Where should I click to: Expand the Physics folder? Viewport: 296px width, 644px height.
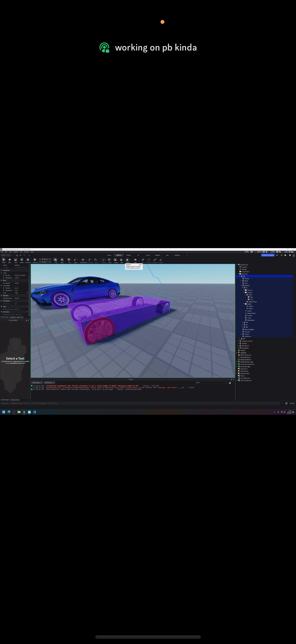point(244,290)
